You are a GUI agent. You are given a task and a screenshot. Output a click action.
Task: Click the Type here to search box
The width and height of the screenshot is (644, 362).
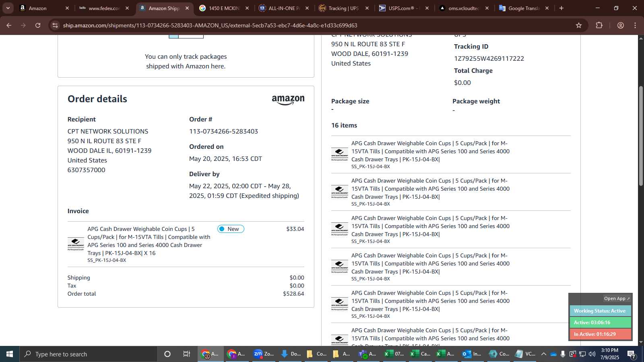coord(89,354)
